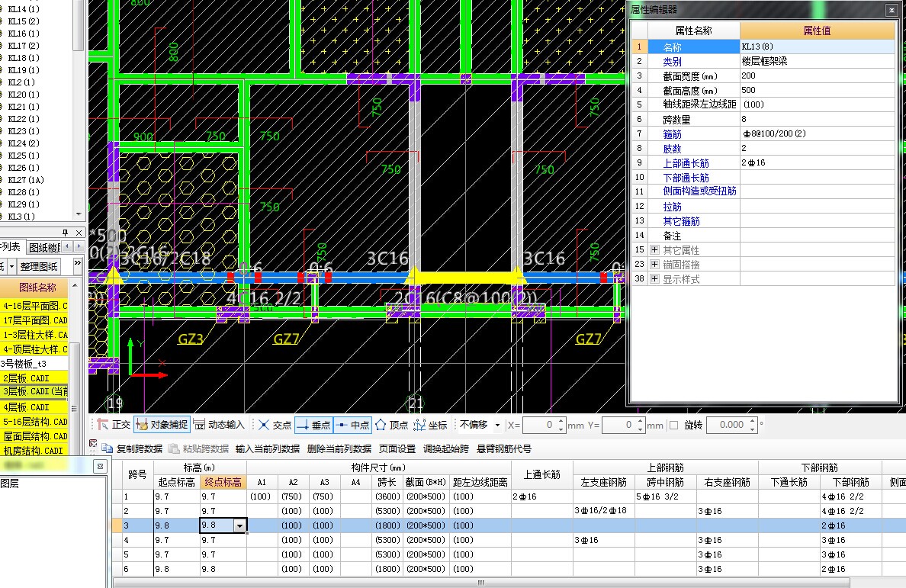Screen dimensions: 906x588
Task: Select 垂点 perpendicular snap
Action: tap(313, 425)
